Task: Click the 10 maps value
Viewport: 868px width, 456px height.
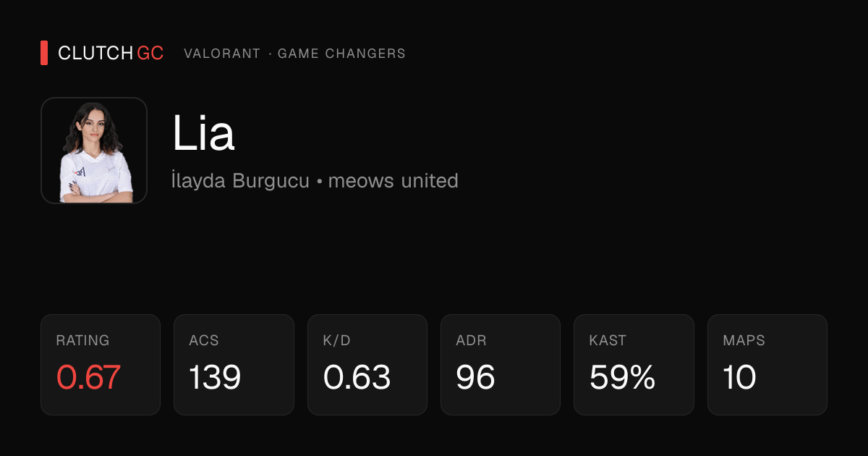Action: 739,377
